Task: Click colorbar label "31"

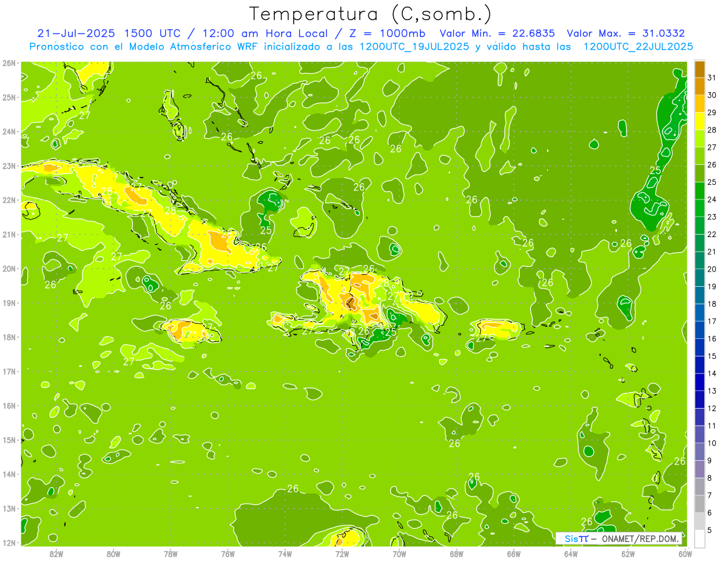Action: 712,77
